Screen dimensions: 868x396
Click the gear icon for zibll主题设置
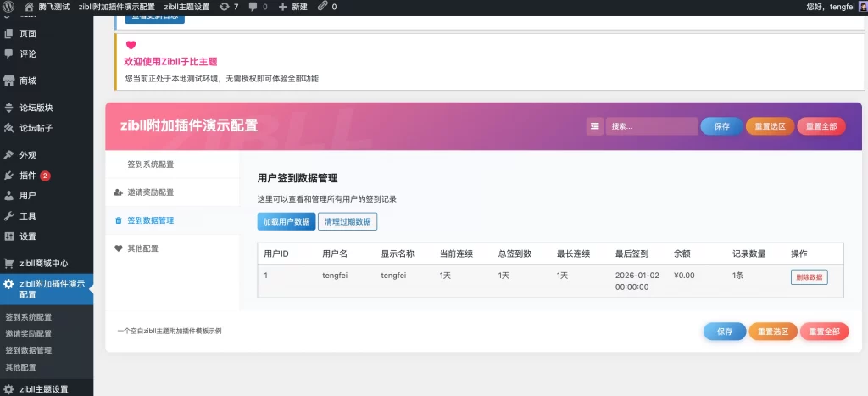[8, 389]
